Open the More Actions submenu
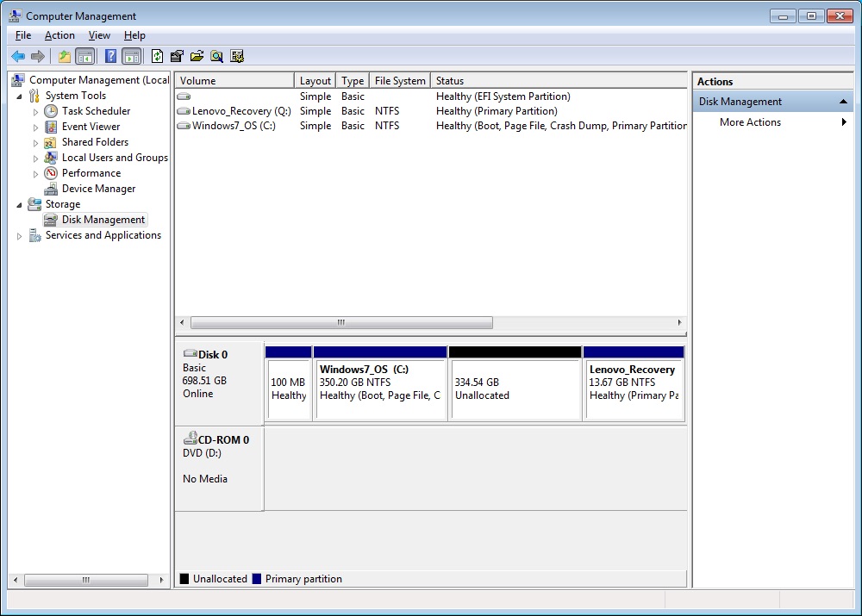Viewport: 862px width, 616px height. (773, 122)
